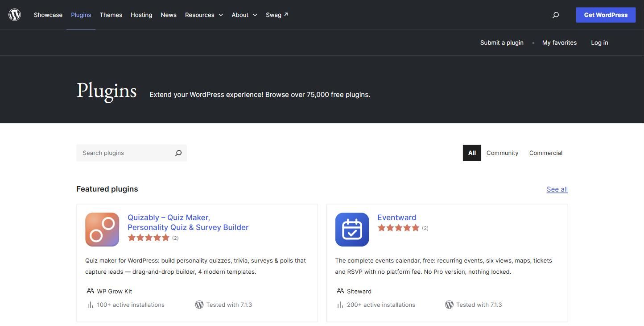Filter plugins by Commercial
The width and height of the screenshot is (644, 326).
546,153
